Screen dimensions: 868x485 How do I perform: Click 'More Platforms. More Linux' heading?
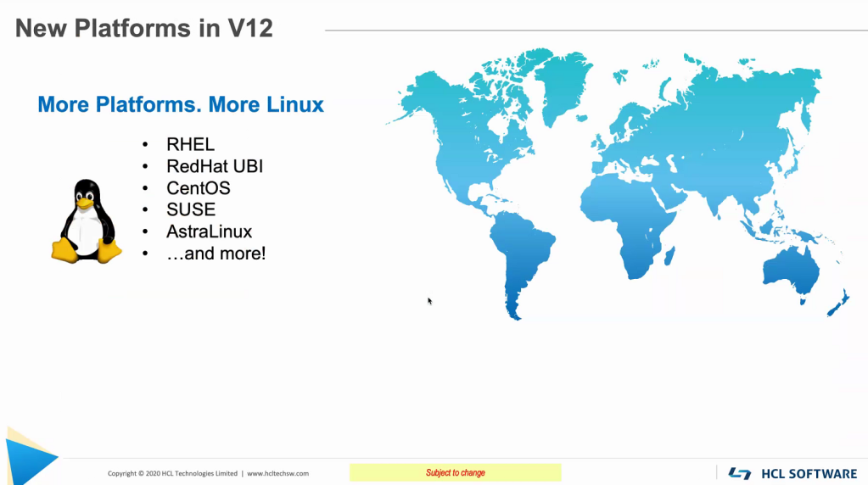pyautogui.click(x=181, y=104)
